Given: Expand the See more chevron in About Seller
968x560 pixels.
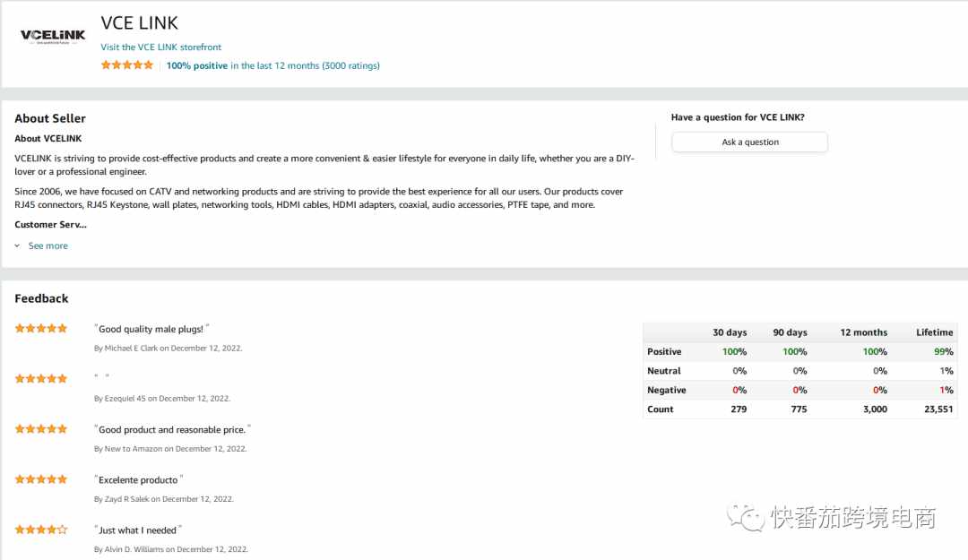Looking at the screenshot, I should (x=17, y=246).
